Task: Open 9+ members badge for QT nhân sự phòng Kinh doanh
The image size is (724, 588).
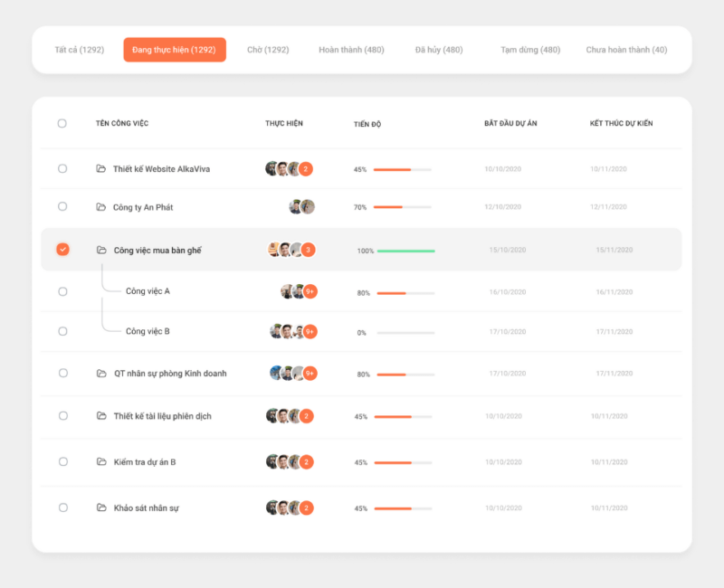Action: tap(310, 373)
